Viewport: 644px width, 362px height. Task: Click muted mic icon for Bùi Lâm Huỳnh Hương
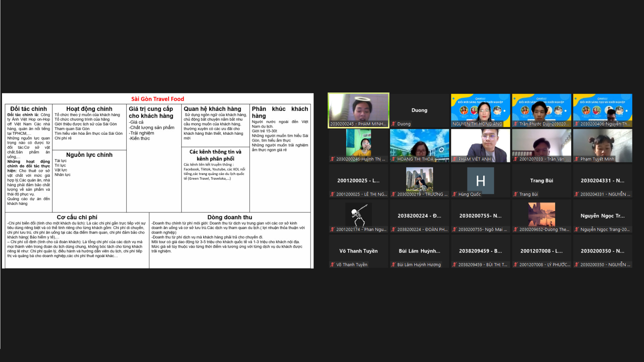click(x=394, y=265)
